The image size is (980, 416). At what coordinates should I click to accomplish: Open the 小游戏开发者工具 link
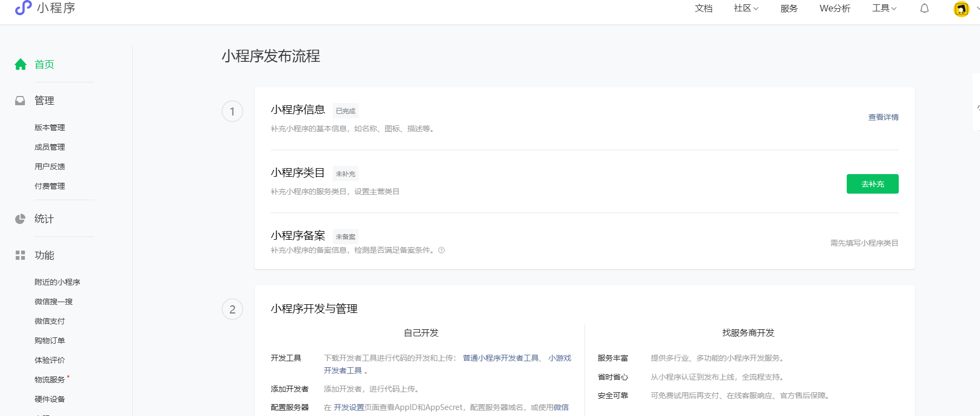[x=560, y=358]
